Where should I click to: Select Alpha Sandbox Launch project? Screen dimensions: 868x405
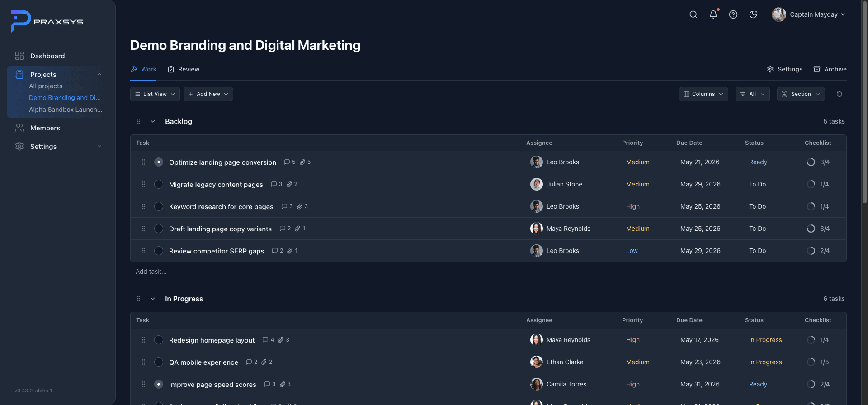pyautogui.click(x=66, y=110)
